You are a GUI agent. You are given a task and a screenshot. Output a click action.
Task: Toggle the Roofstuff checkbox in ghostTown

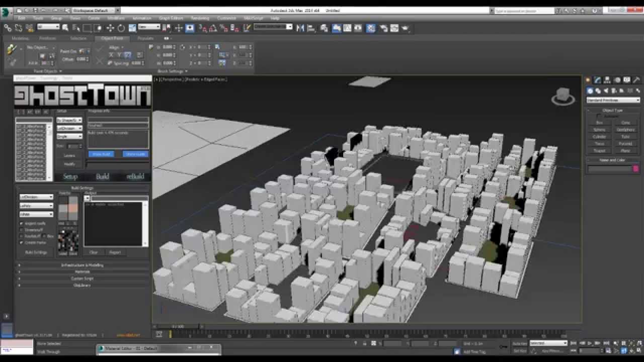[x=22, y=236]
